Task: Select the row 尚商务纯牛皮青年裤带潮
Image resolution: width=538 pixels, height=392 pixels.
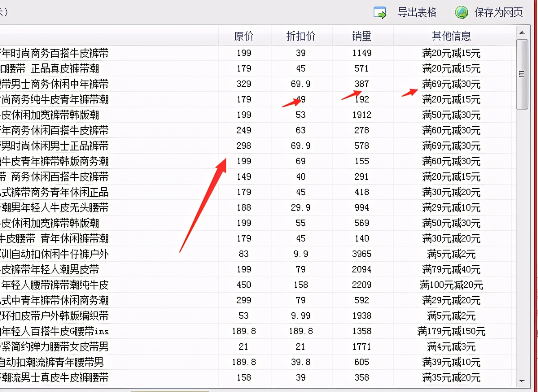Action: (258, 100)
